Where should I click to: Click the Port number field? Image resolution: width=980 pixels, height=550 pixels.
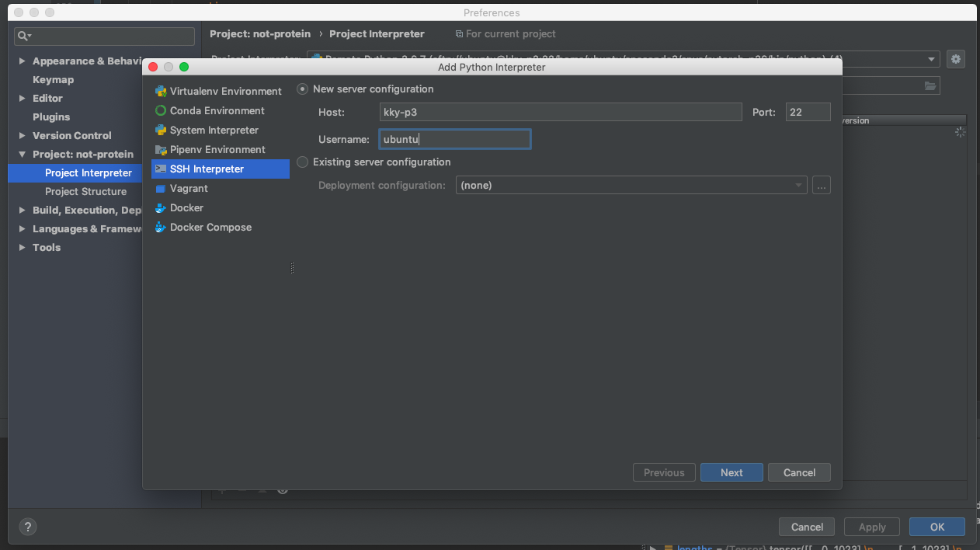click(x=808, y=112)
